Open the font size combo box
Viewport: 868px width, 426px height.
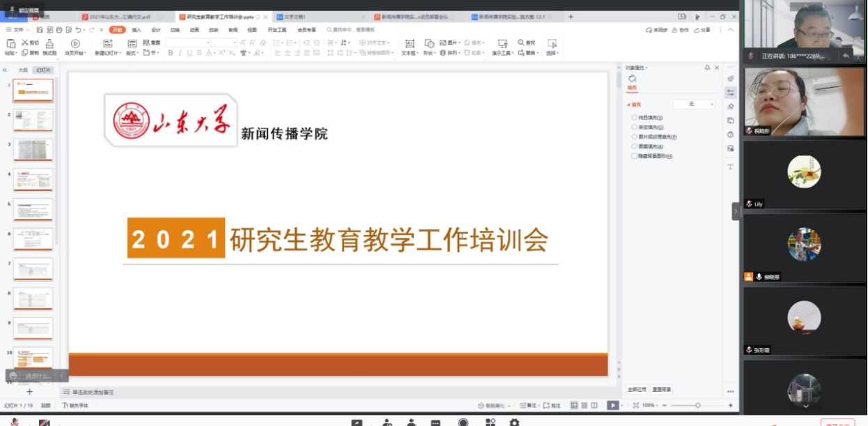[225, 43]
